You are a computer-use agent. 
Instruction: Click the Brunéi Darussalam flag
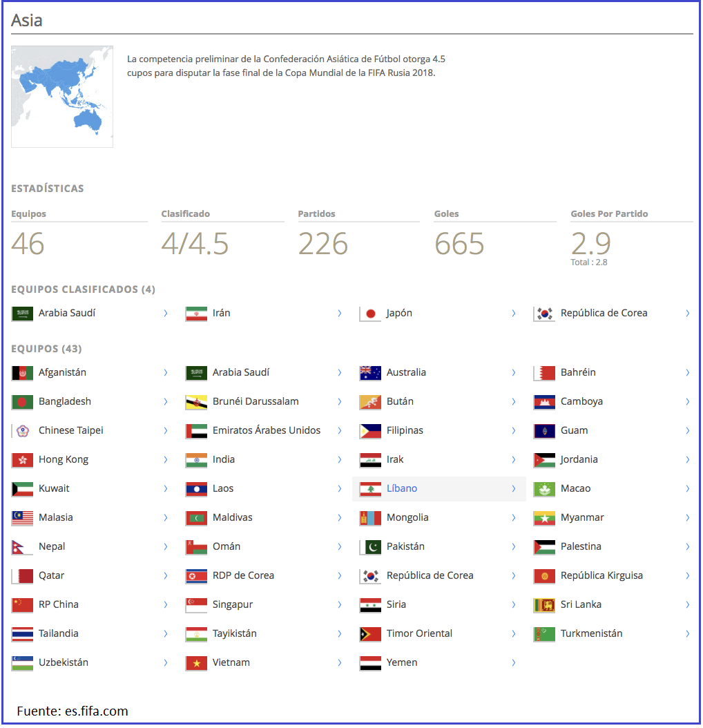(x=196, y=402)
